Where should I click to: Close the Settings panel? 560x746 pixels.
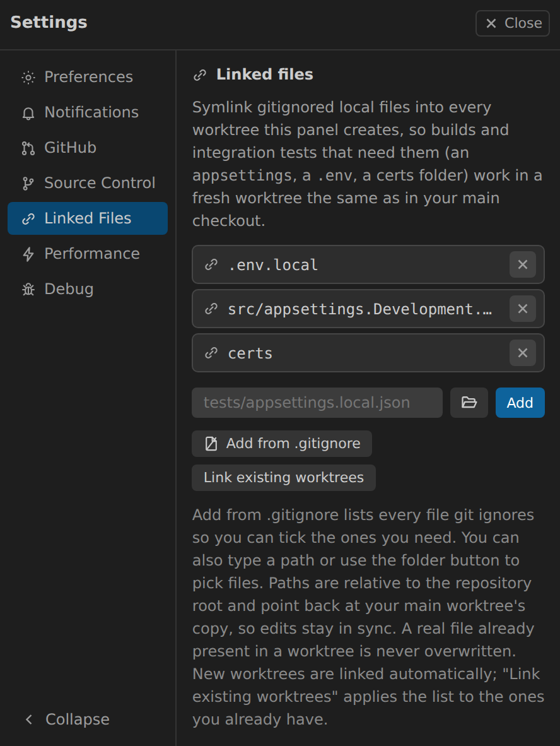point(513,23)
